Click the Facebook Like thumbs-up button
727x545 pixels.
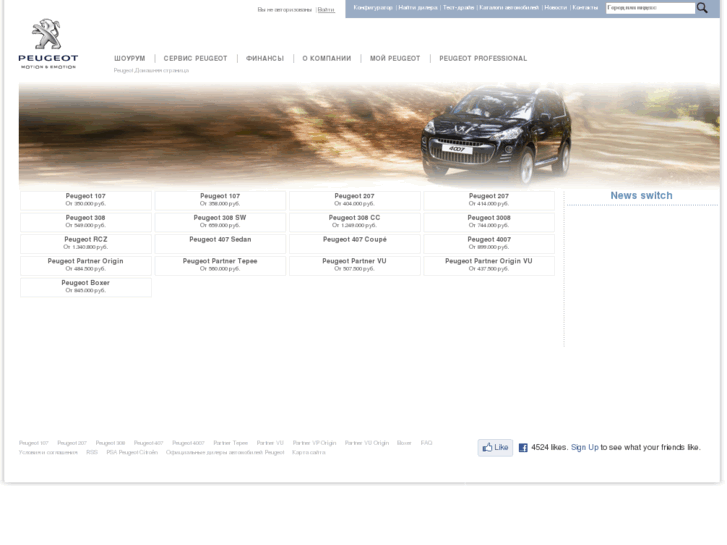[x=496, y=448]
